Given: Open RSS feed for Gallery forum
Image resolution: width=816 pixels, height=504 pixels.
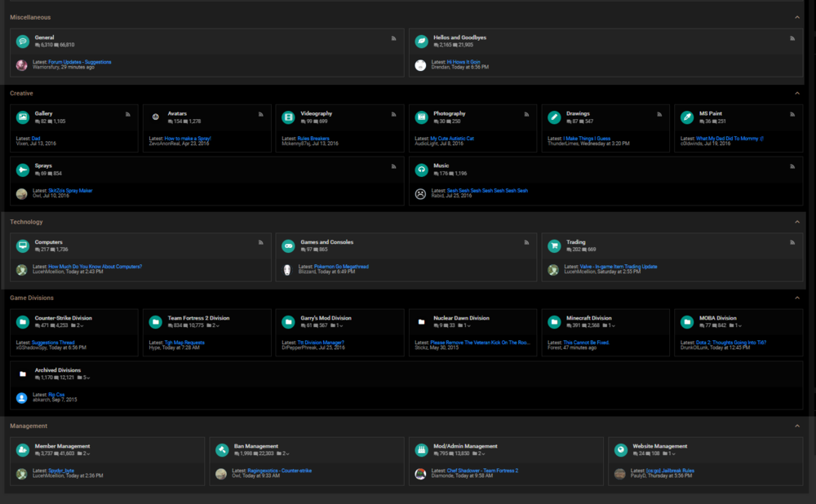Looking at the screenshot, I should (127, 114).
